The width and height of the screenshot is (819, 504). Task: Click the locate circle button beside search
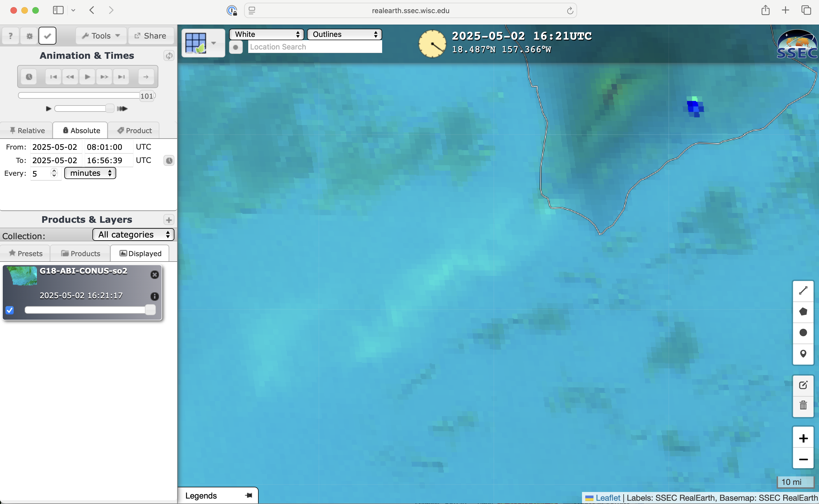pyautogui.click(x=236, y=47)
